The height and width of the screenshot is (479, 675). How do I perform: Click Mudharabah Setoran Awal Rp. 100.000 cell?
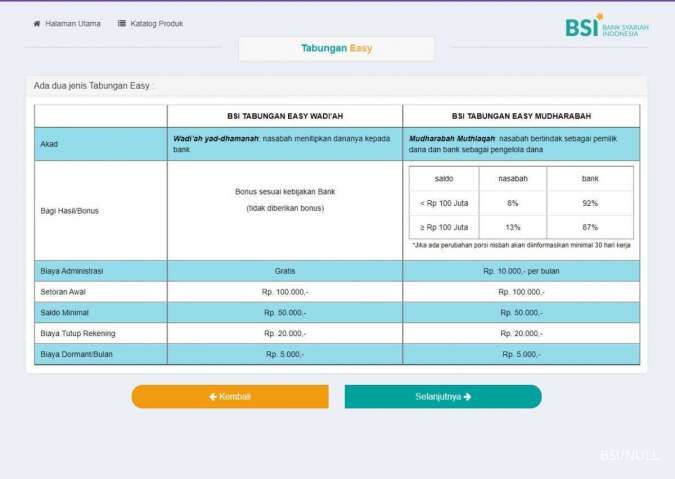click(x=521, y=292)
